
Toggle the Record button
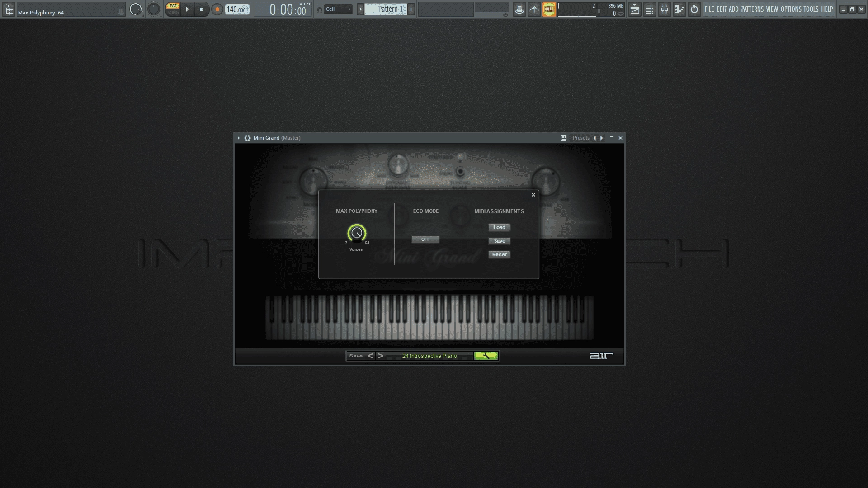point(217,9)
